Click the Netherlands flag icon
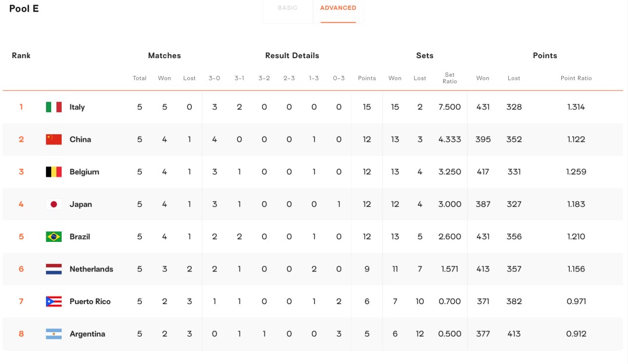 pos(53,269)
